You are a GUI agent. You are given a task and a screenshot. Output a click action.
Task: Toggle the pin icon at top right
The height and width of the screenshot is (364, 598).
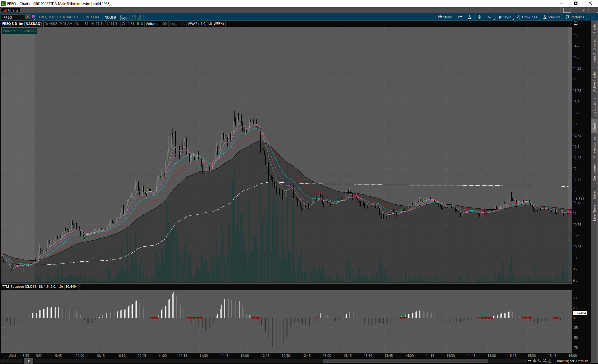[584, 10]
